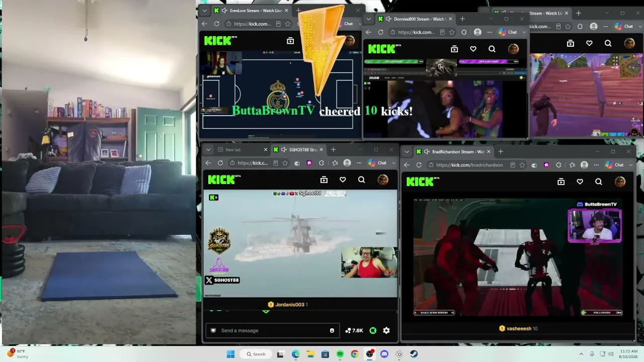Click 7.6K channel points in SGhost88 chat
644x362 pixels.
coord(354,330)
